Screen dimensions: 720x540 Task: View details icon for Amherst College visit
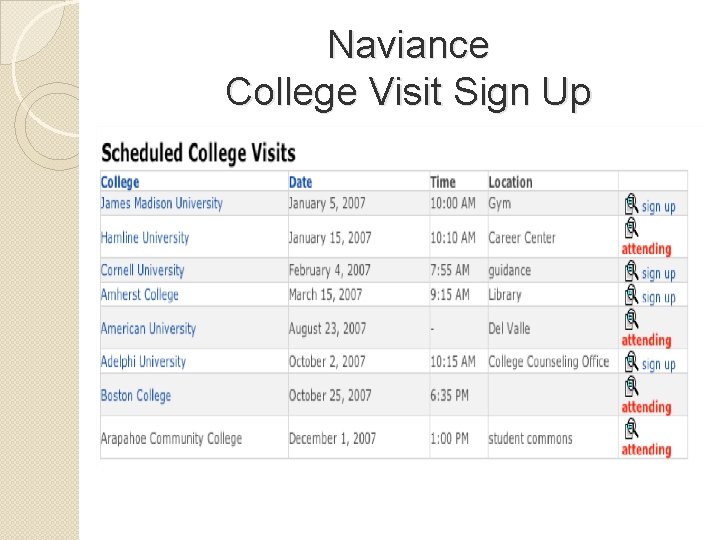631,295
